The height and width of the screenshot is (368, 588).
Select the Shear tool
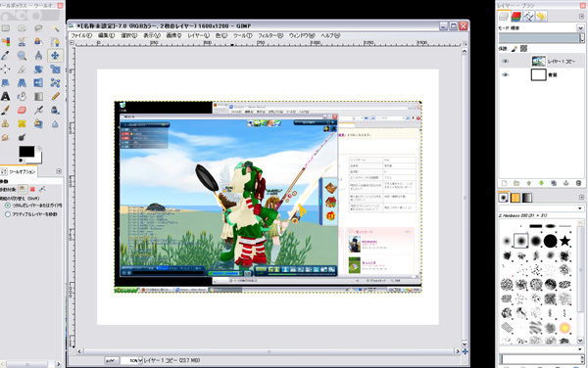(x=6, y=83)
